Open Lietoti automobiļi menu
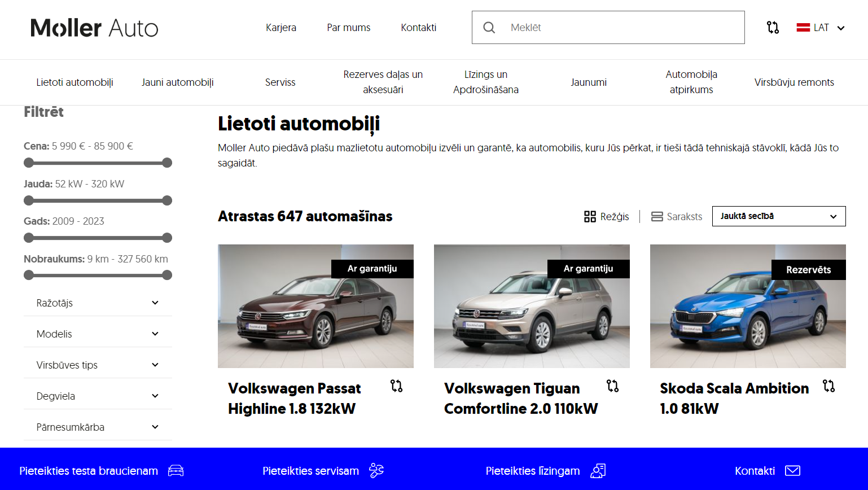 pyautogui.click(x=75, y=82)
